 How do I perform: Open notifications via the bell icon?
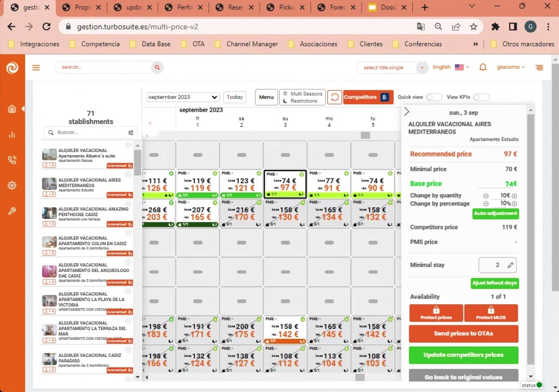pyautogui.click(x=482, y=67)
